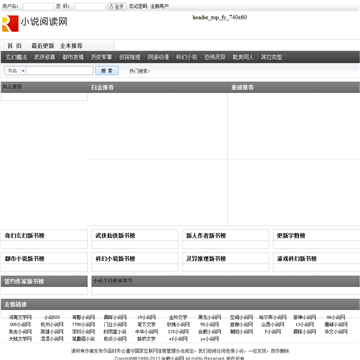Open the 网游动漫 category

pos(158,57)
